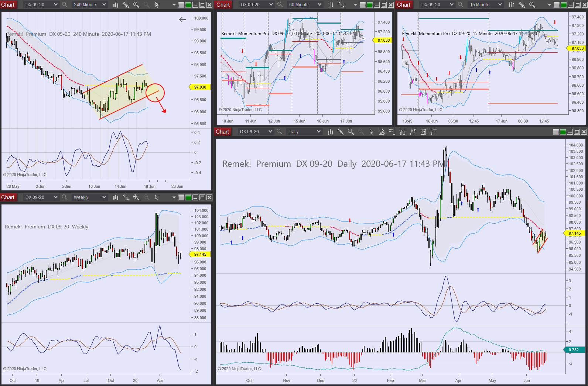Open DX 09-20 instrument dropdown in 60 Minute chart
This screenshot has width=588, height=386.
pos(256,5)
